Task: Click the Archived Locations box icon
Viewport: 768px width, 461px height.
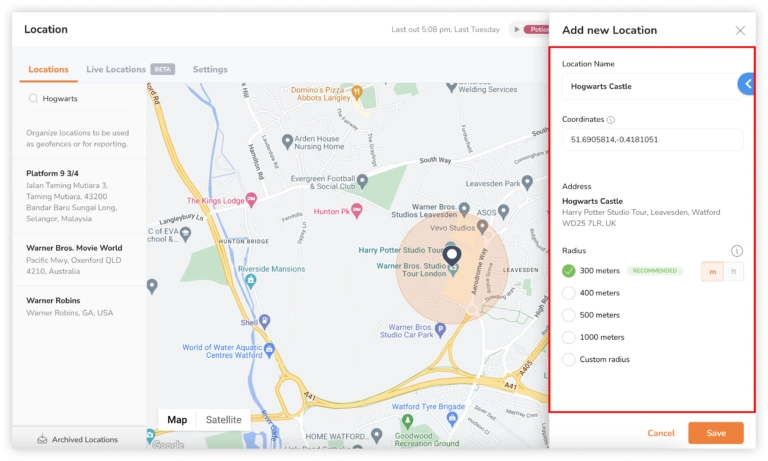Action: [x=42, y=439]
